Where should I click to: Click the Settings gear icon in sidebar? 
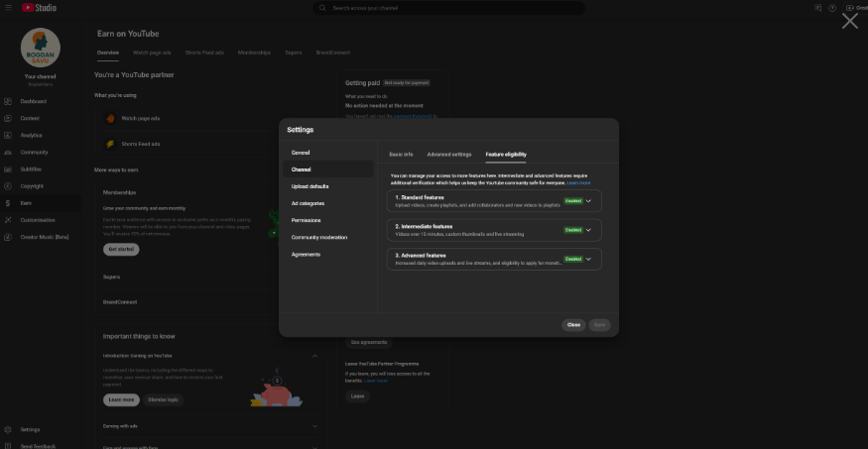coord(8,429)
